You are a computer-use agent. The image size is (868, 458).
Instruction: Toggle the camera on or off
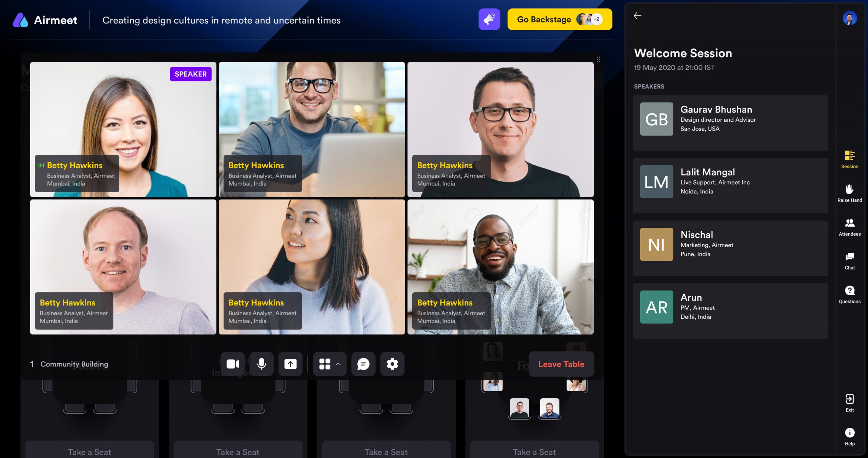tap(233, 364)
